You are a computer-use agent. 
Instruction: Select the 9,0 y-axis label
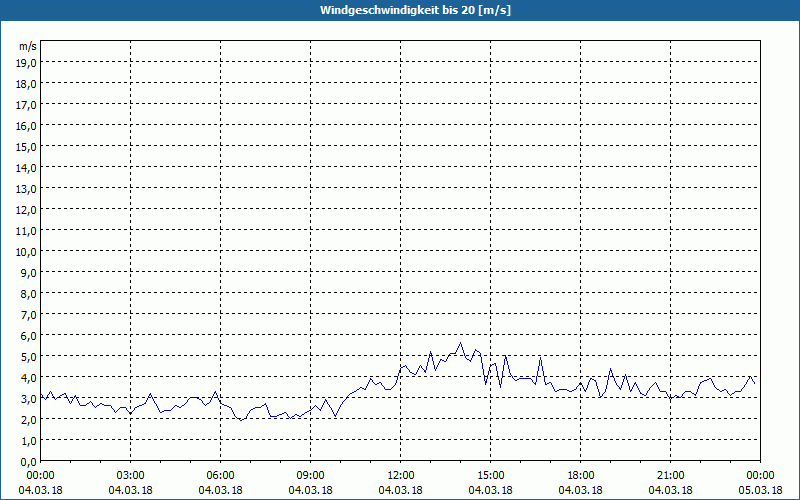point(30,272)
